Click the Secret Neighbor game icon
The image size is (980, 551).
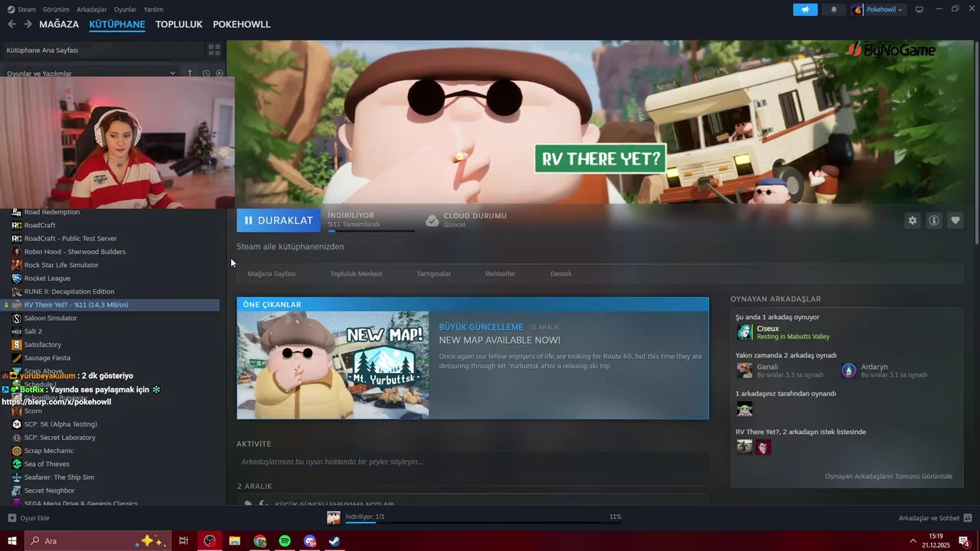[17, 491]
